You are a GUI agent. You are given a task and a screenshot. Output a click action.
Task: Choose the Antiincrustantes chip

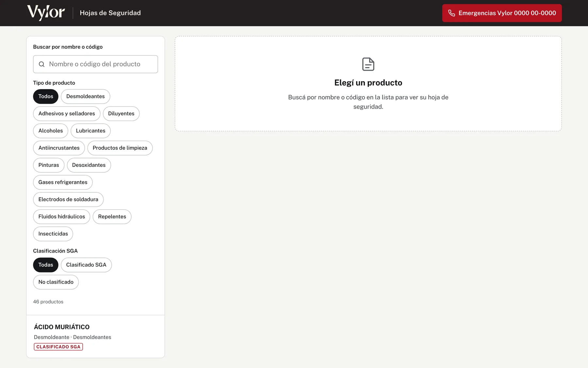59,148
